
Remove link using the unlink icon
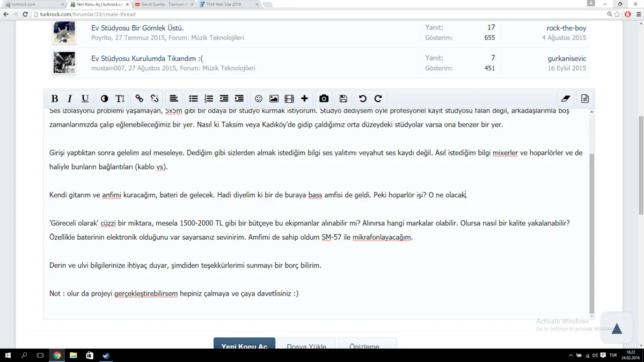click(155, 99)
